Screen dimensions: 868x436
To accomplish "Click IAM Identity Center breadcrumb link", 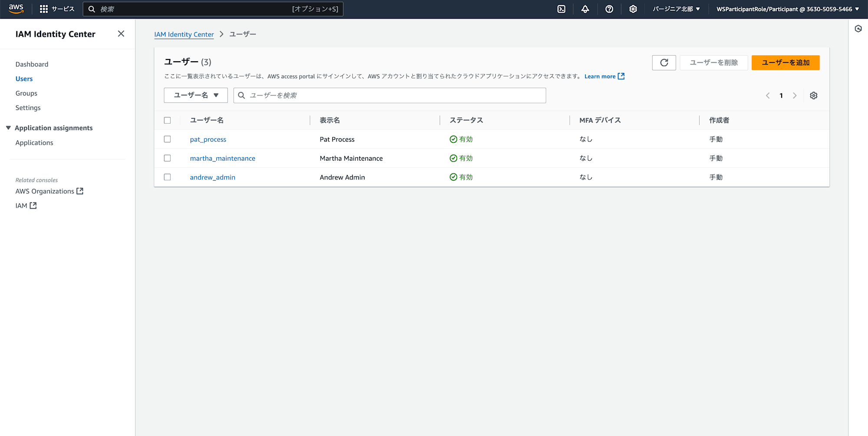I will tap(184, 34).
